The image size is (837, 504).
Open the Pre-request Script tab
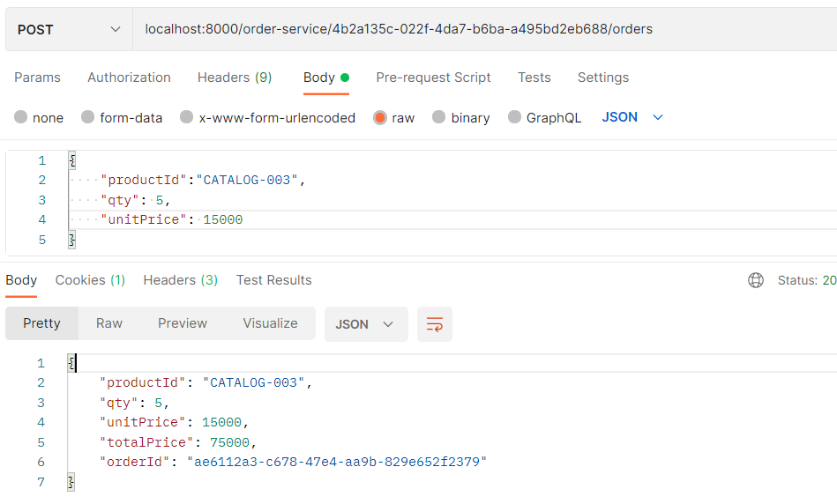[433, 78]
